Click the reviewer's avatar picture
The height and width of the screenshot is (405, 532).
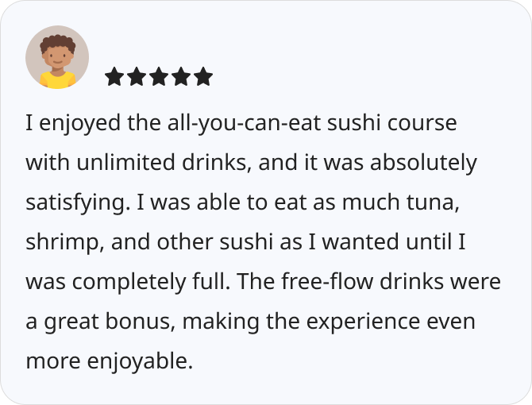(57, 57)
